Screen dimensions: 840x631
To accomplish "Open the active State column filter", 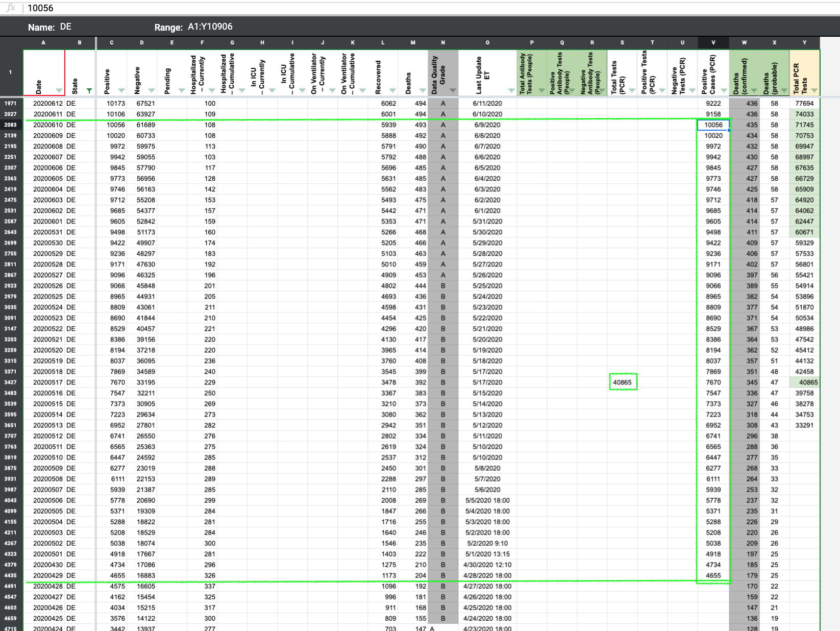I will pyautogui.click(x=89, y=91).
